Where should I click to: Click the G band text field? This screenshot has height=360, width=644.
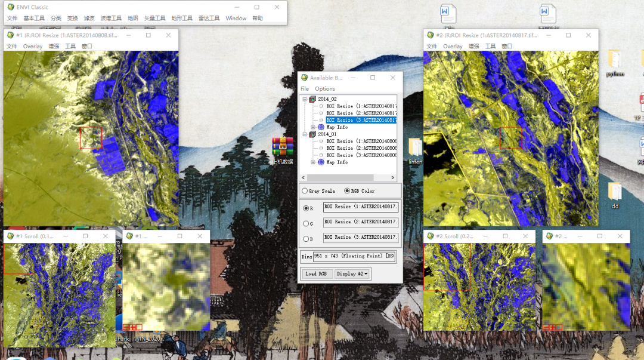click(361, 222)
